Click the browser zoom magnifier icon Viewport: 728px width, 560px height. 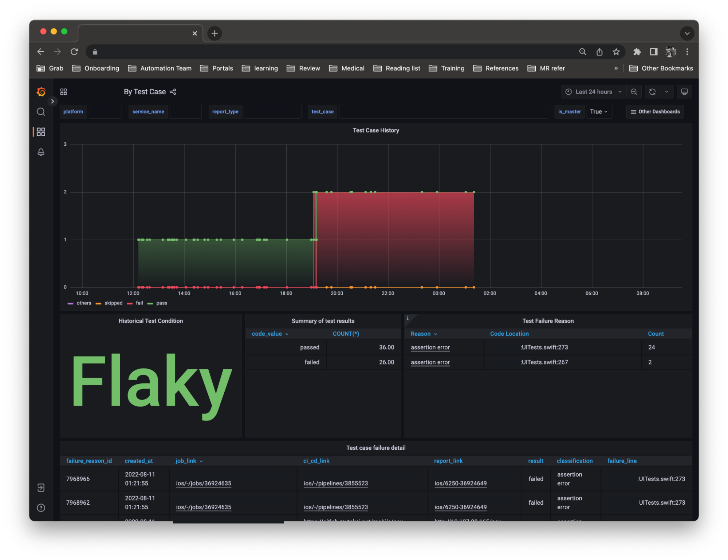pyautogui.click(x=583, y=52)
